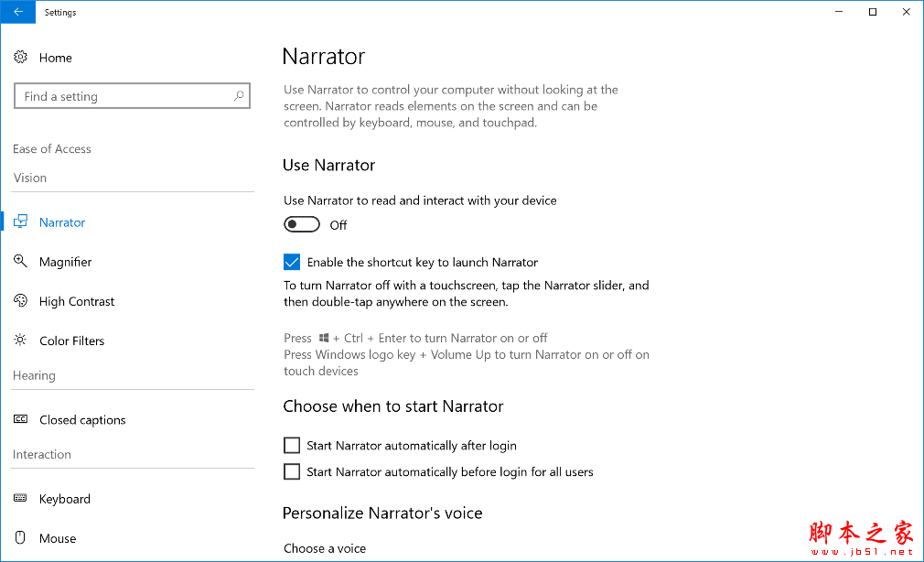Navigate to Keyboard settings
Screen dimensions: 924x562
coord(64,499)
